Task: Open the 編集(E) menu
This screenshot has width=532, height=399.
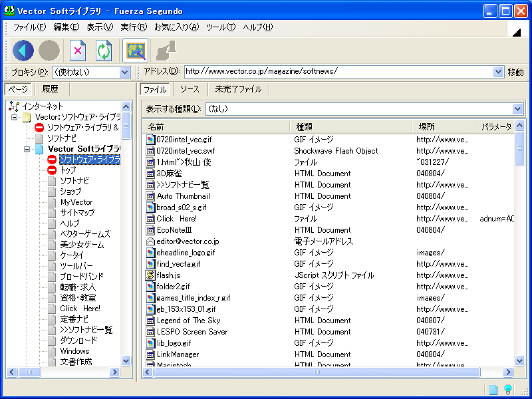Action: (66, 27)
